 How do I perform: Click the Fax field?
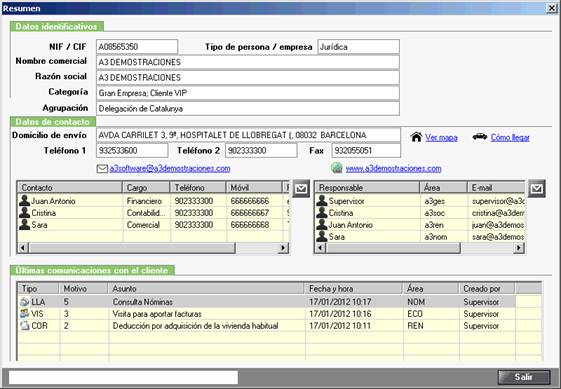point(366,150)
